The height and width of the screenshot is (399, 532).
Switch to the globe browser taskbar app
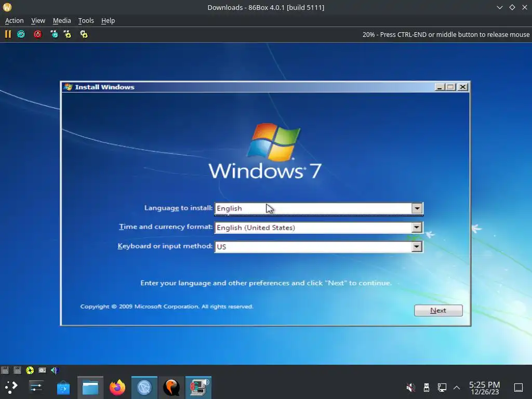pos(144,388)
